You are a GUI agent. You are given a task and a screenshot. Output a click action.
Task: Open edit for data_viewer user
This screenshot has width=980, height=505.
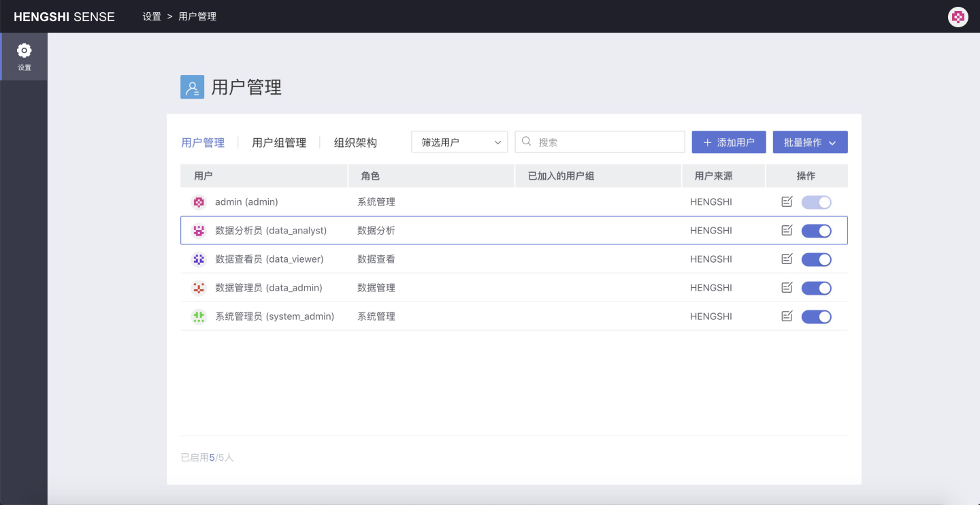(787, 259)
